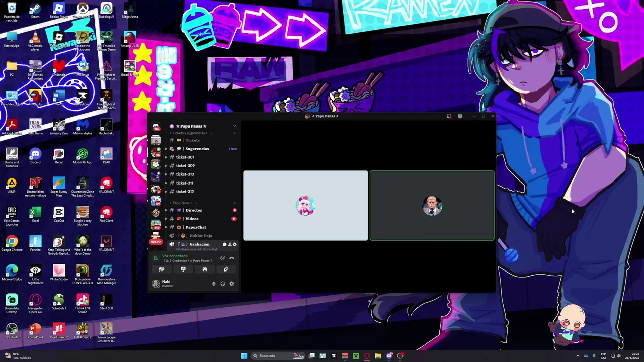Viewport: 644px width, 362px height.
Task: Open Discord desktop shortcut
Action: point(35,156)
